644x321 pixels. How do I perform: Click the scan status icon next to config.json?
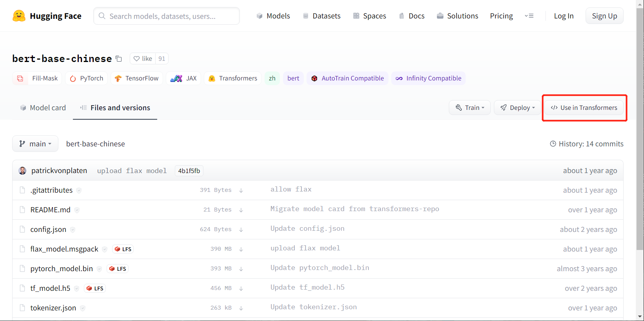(x=73, y=230)
